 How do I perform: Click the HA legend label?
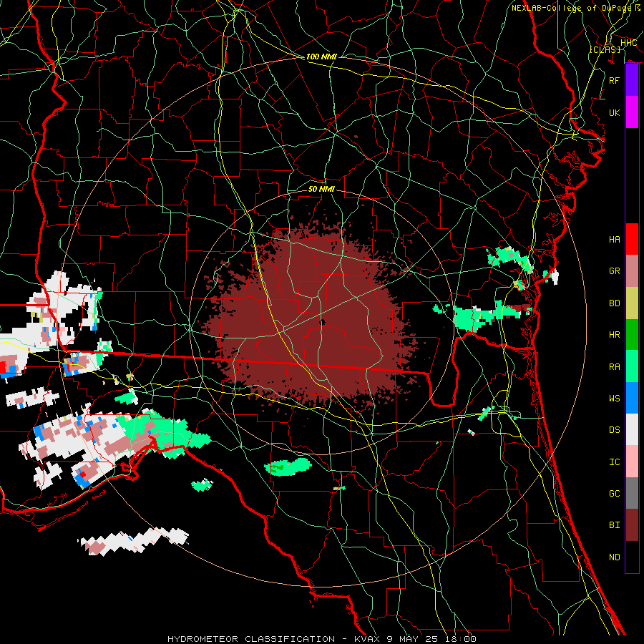pos(614,240)
